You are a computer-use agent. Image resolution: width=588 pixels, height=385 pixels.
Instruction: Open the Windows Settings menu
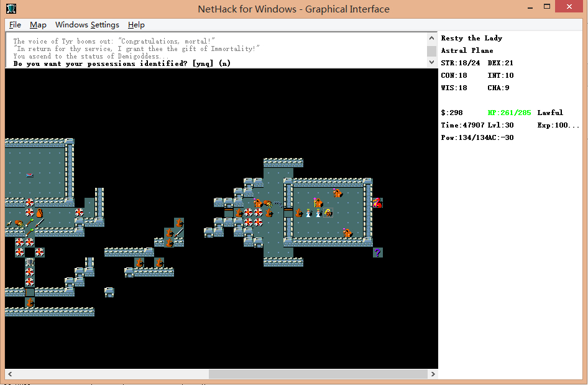(87, 25)
